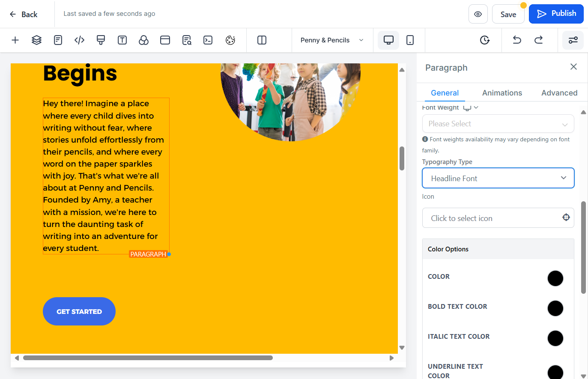Select the General tab
This screenshot has width=588, height=379.
click(445, 93)
